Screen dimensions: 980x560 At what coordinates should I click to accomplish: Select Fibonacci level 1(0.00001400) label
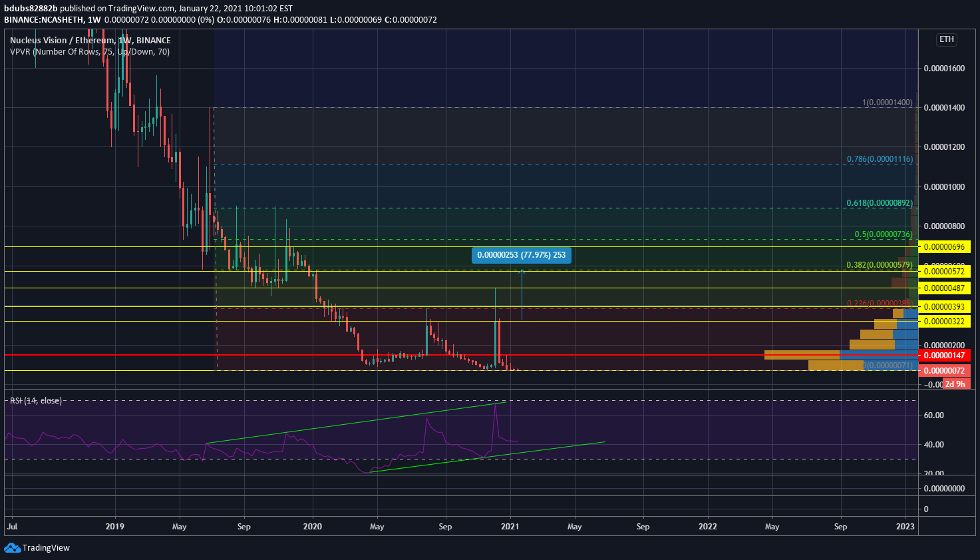coord(888,103)
